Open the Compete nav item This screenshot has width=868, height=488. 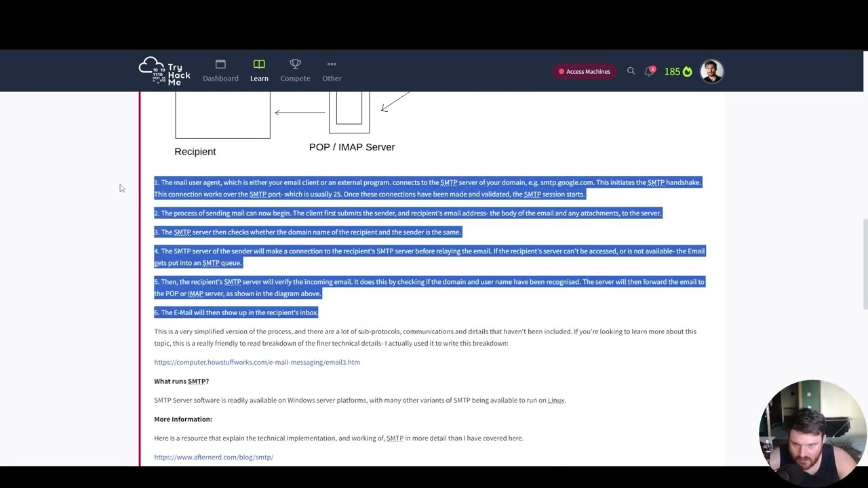(x=295, y=71)
